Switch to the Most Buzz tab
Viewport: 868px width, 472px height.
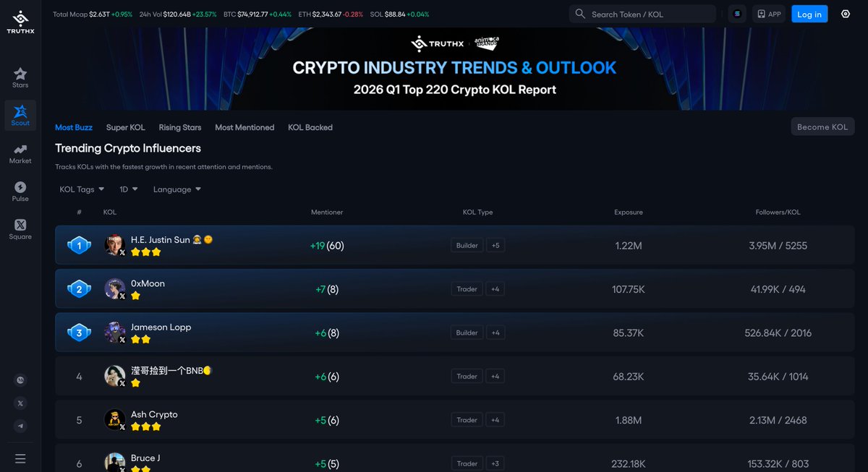coord(74,127)
